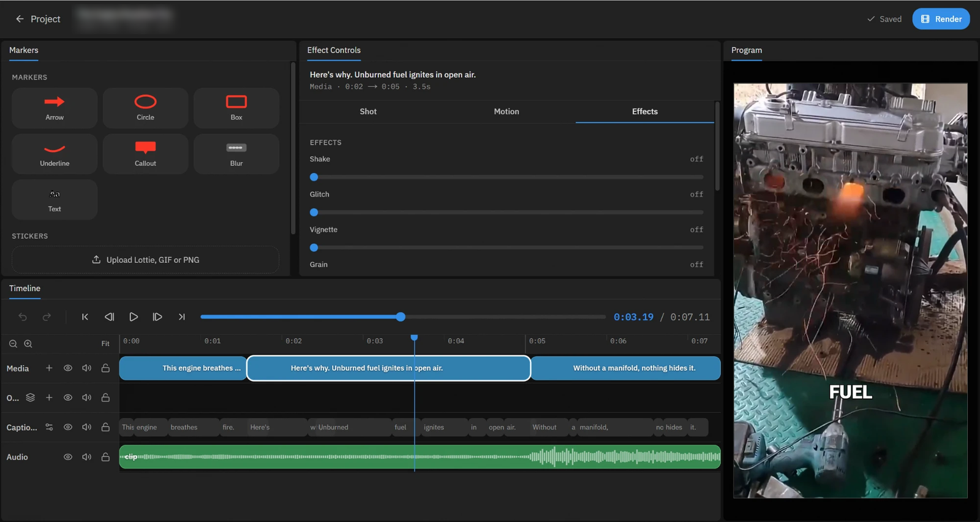Add a Text marker
The image size is (980, 522).
[55, 200]
